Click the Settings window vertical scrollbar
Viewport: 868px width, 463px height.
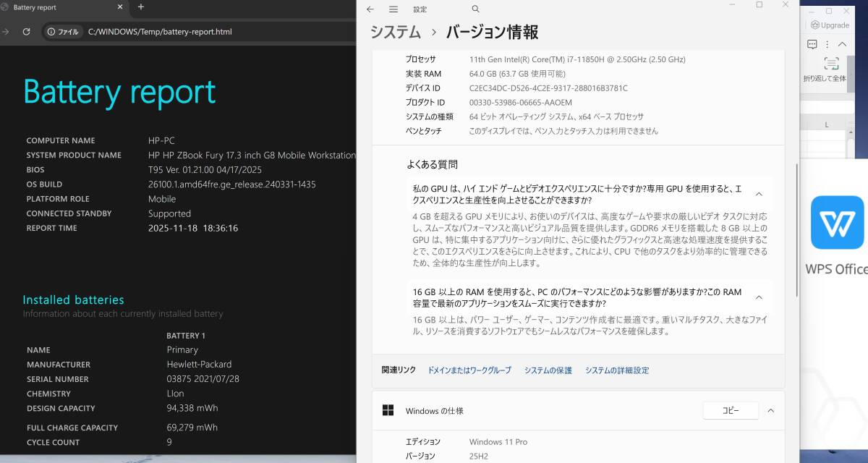click(796, 229)
